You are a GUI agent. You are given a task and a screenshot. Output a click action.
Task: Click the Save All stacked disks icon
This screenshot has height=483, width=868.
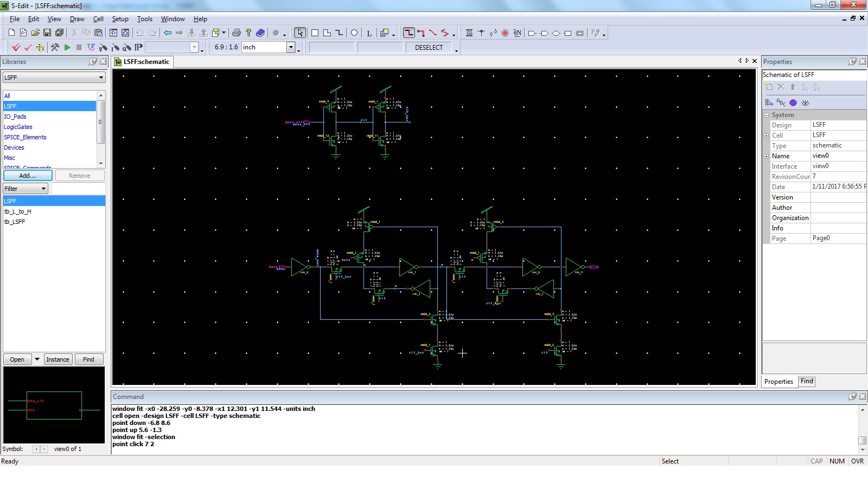pyautogui.click(x=59, y=33)
